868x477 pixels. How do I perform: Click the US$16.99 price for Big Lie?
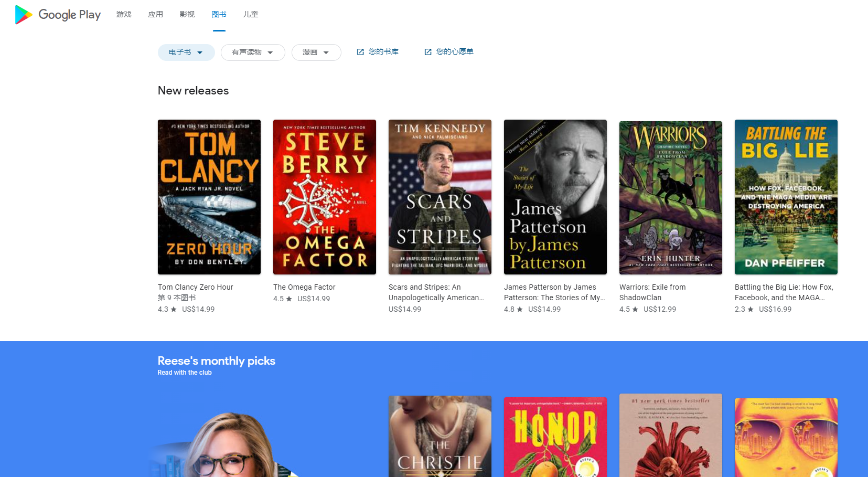click(x=775, y=309)
